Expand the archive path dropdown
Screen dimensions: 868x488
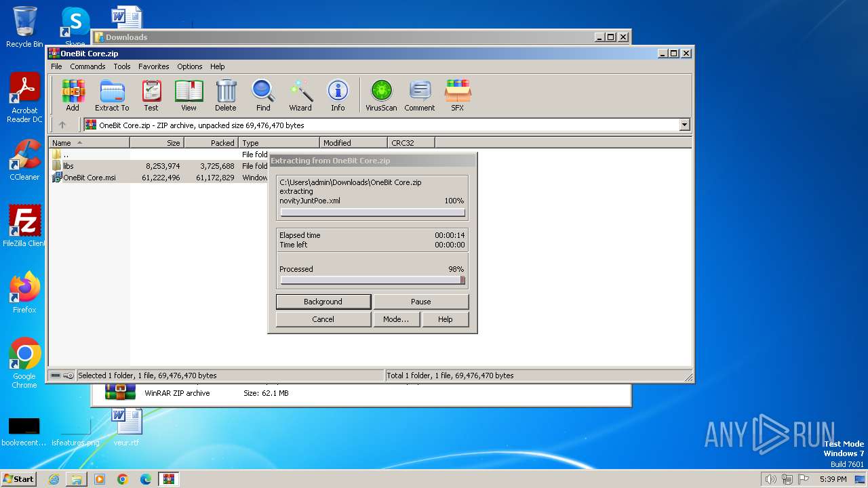[x=684, y=125]
